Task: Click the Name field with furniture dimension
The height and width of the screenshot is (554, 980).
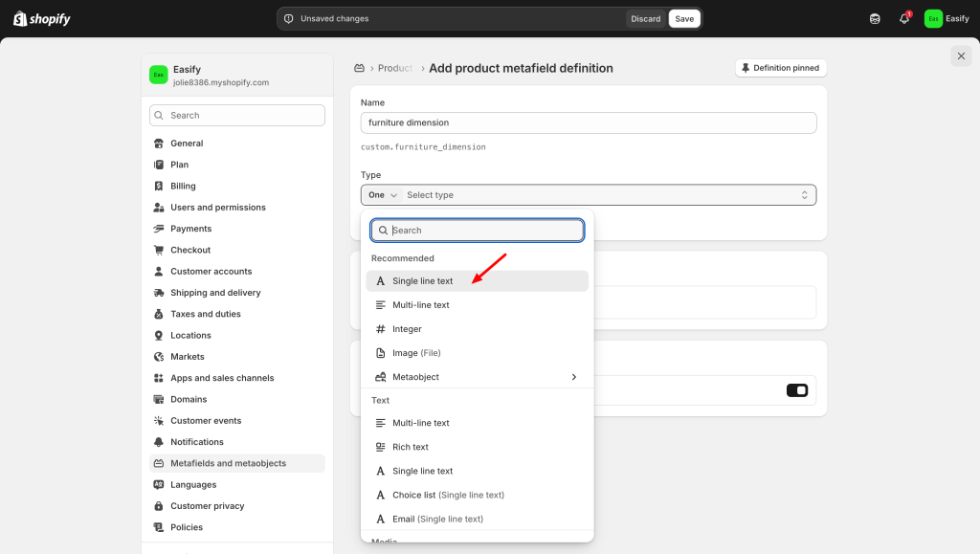Action: pos(588,122)
